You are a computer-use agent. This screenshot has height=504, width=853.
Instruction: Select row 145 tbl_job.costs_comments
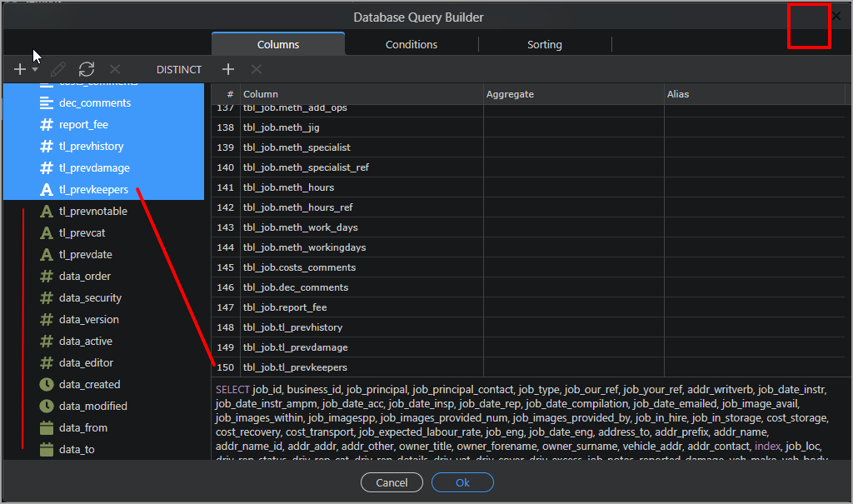coord(527,267)
